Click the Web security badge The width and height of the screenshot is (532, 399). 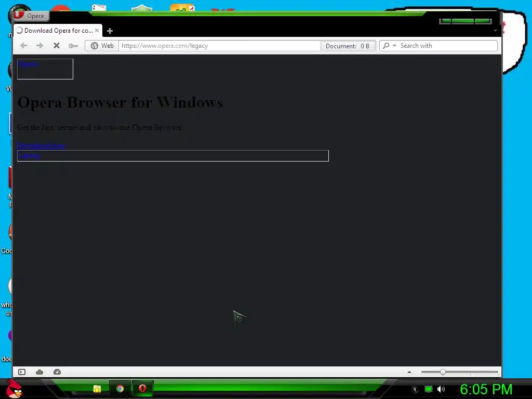tap(102, 46)
